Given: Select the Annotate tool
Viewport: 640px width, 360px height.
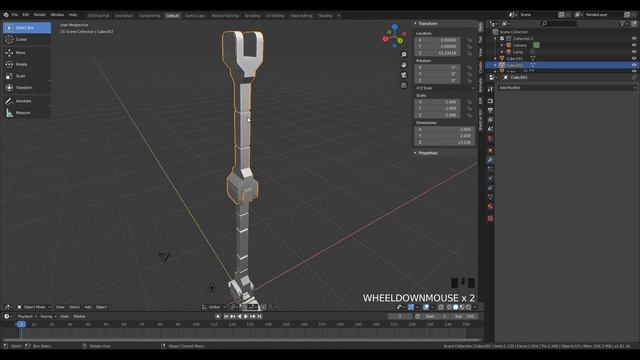Looking at the screenshot, I should point(27,101).
